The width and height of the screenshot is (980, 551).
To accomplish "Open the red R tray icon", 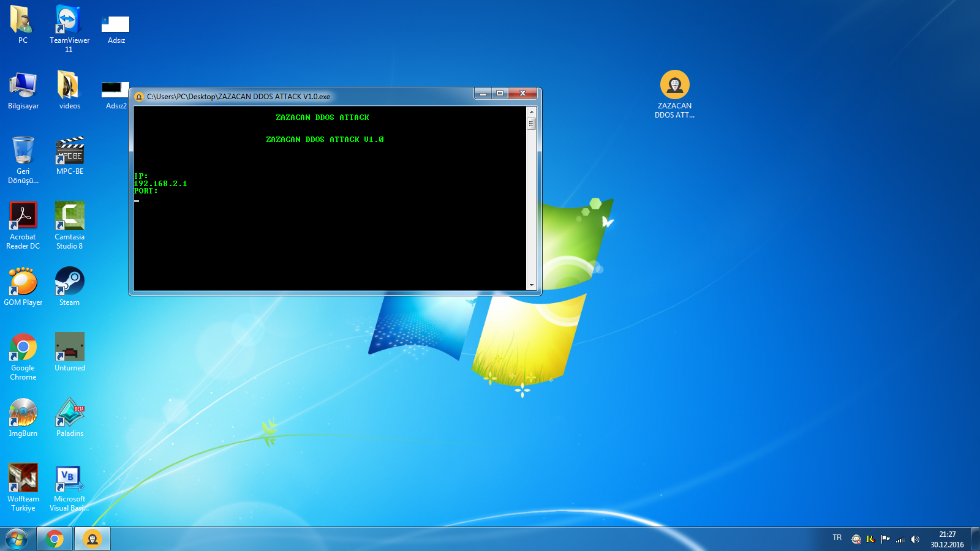I will 870,539.
